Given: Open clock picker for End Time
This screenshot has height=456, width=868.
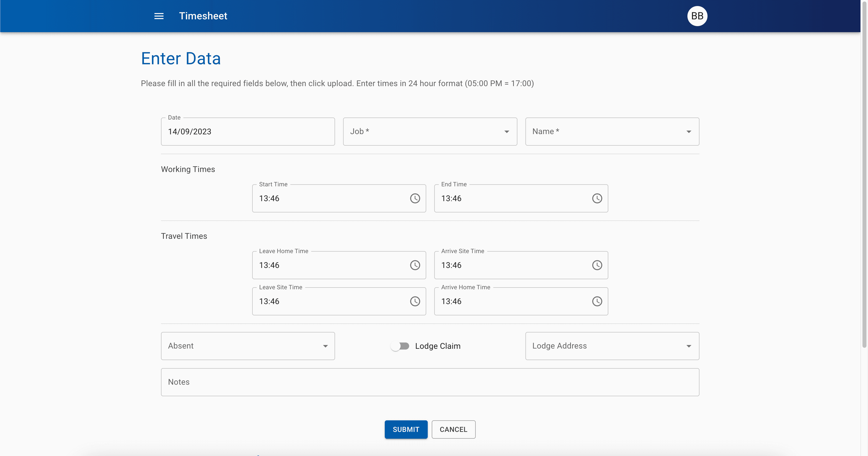Looking at the screenshot, I should point(597,198).
